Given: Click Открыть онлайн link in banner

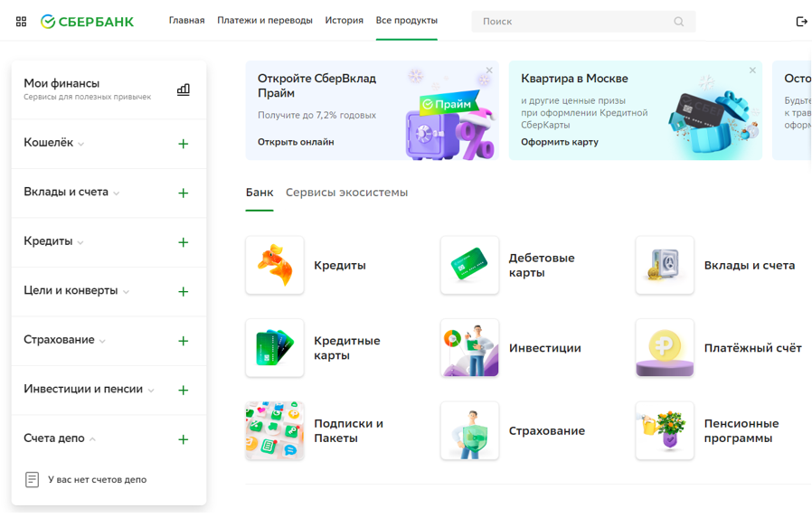Looking at the screenshot, I should tap(296, 142).
